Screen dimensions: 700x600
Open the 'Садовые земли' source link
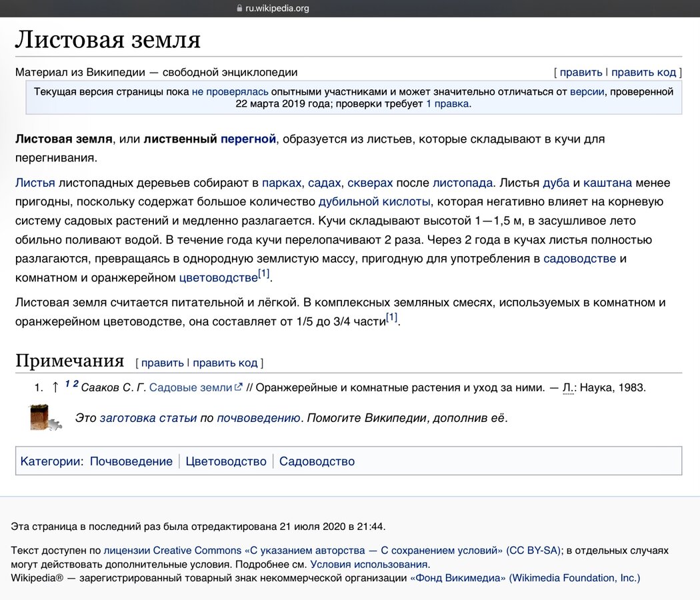191,387
